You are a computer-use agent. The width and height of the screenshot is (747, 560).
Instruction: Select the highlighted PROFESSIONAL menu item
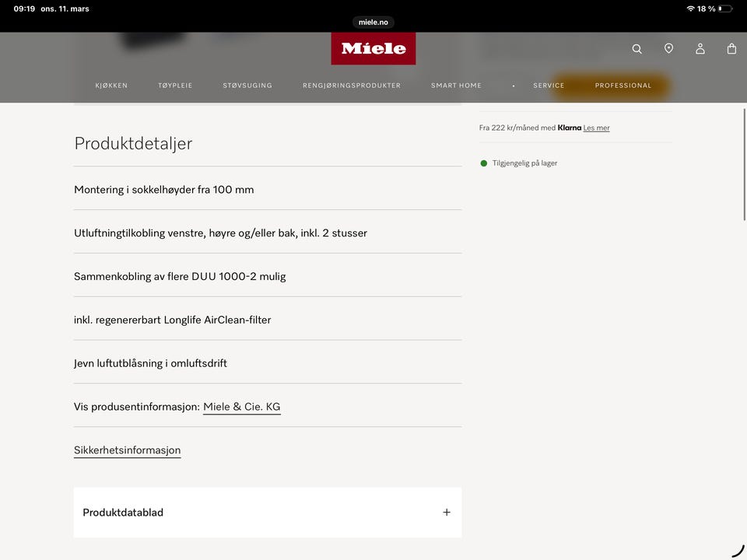pos(622,85)
